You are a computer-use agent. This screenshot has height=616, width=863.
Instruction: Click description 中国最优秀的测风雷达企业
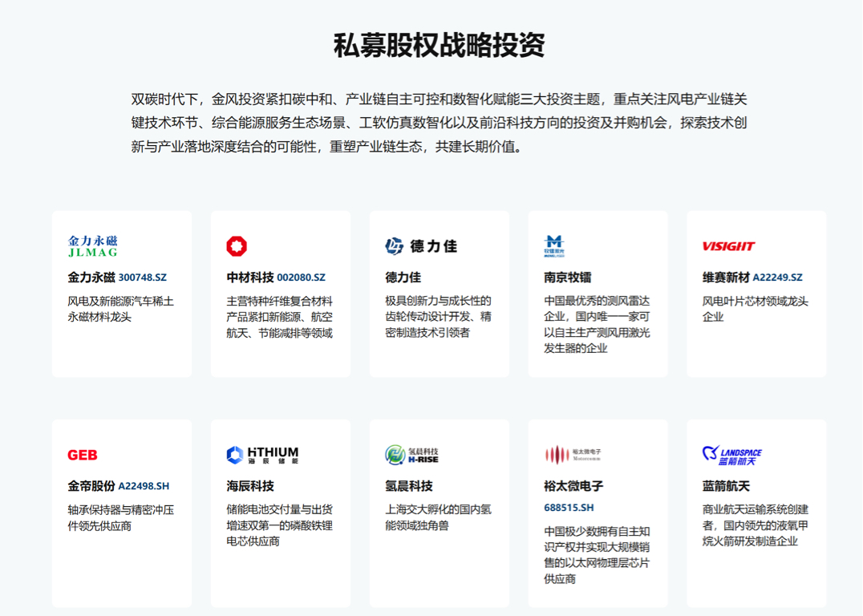598,325
